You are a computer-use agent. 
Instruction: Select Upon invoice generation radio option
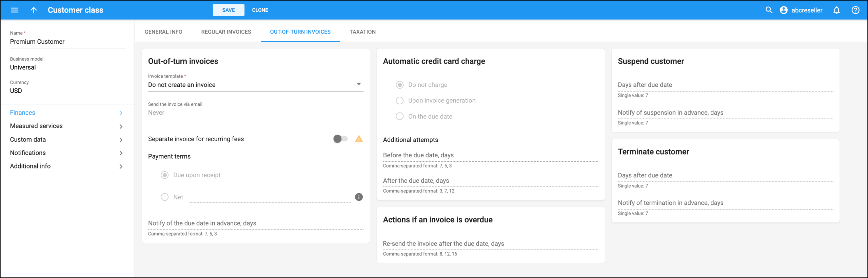pos(400,100)
